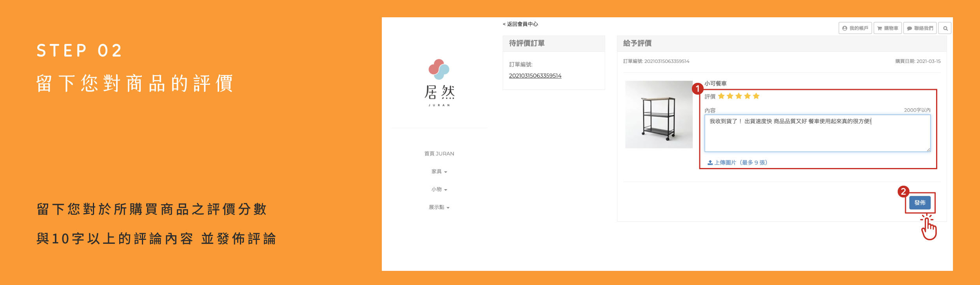Viewport: 980px width, 285px height.
Task: Click the 小可餐車 product name
Action: (x=715, y=84)
